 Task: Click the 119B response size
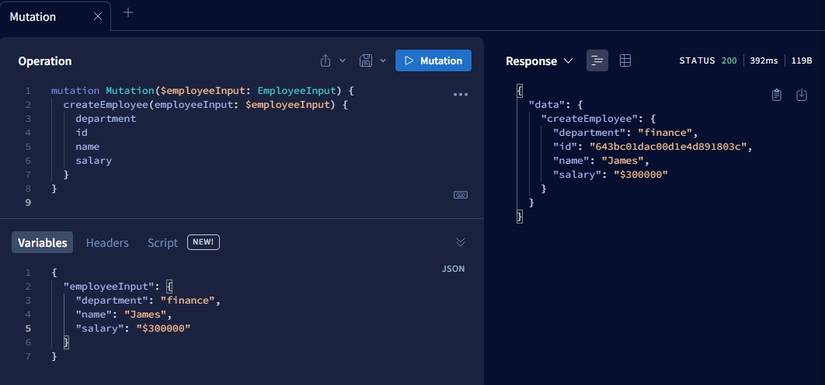802,60
